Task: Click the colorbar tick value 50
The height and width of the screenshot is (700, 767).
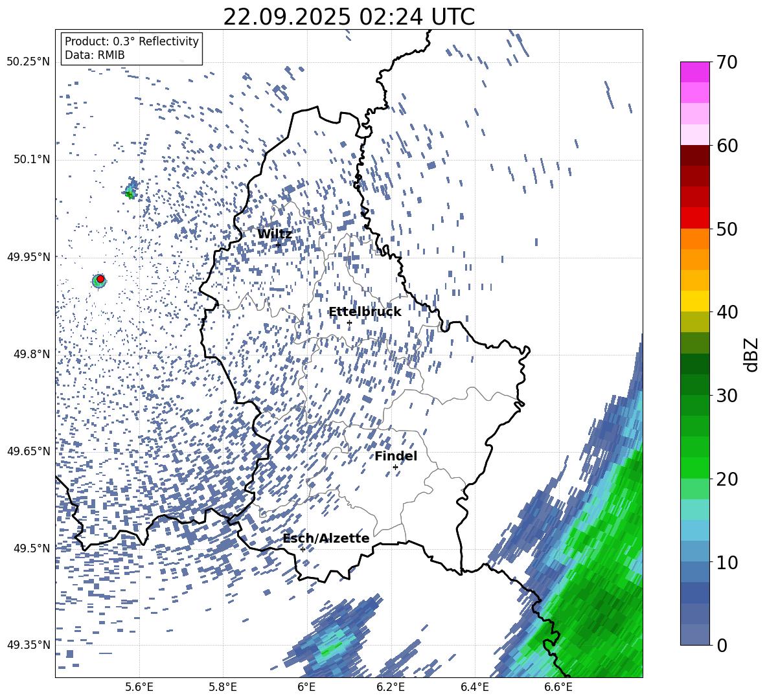Action: pos(727,229)
